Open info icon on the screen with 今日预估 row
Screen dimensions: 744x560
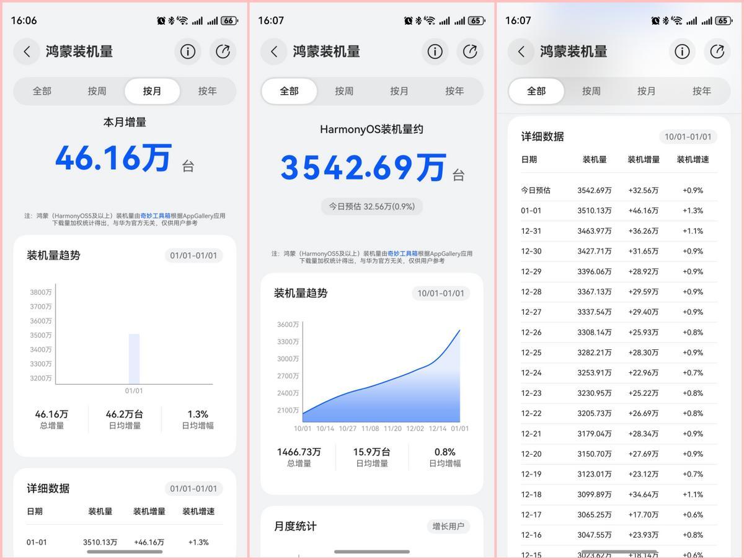point(682,51)
